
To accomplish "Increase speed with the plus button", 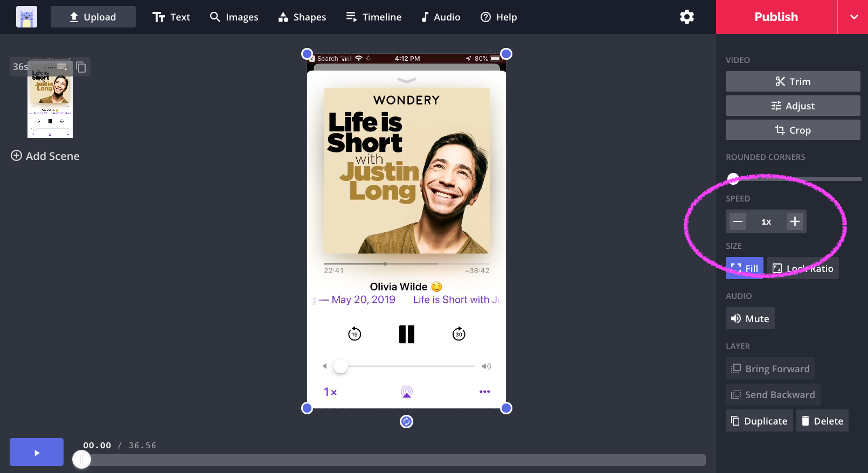I will [x=795, y=221].
